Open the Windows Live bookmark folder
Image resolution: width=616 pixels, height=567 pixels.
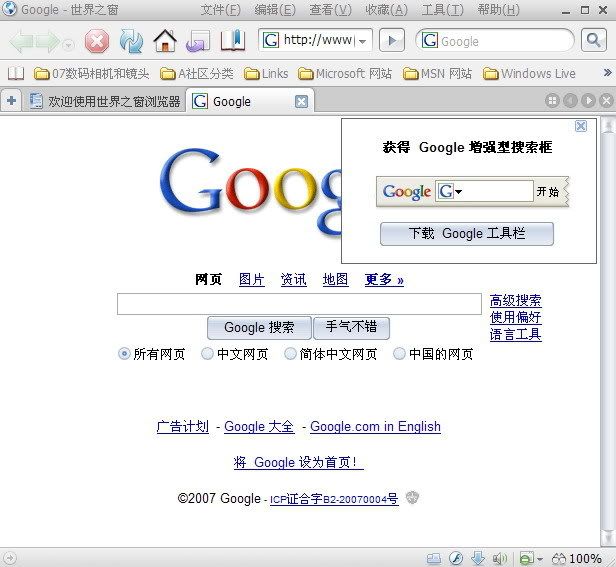click(x=529, y=73)
